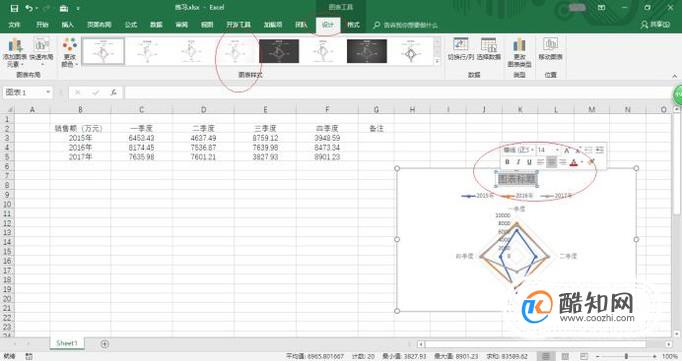682x361 pixels.
Task: Expand the Name Box dropdown arrow
Action: [x=48, y=92]
